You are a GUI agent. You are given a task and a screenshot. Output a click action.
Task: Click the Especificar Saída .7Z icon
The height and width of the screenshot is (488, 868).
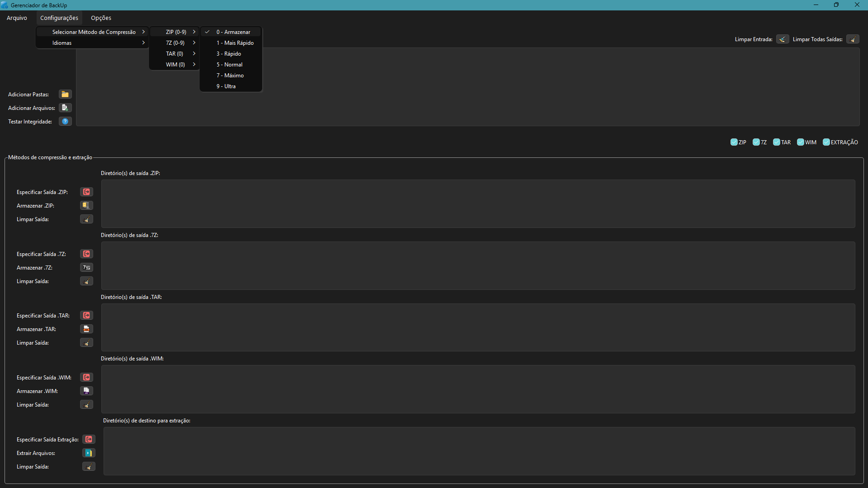click(86, 254)
